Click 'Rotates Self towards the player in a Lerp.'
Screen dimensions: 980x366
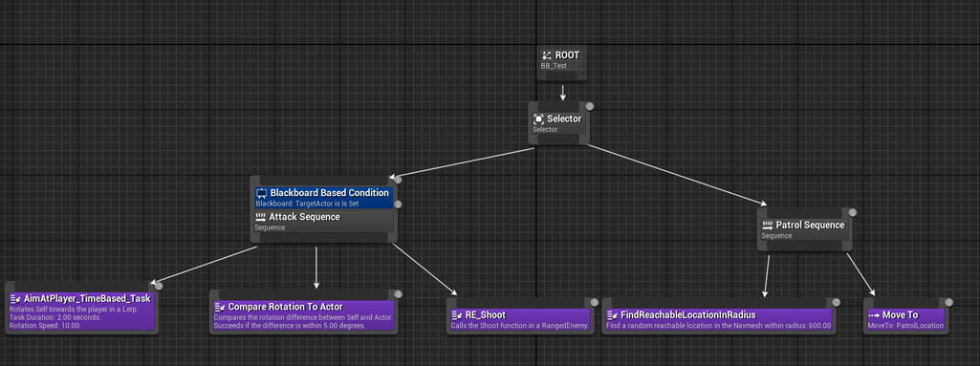coord(74,310)
